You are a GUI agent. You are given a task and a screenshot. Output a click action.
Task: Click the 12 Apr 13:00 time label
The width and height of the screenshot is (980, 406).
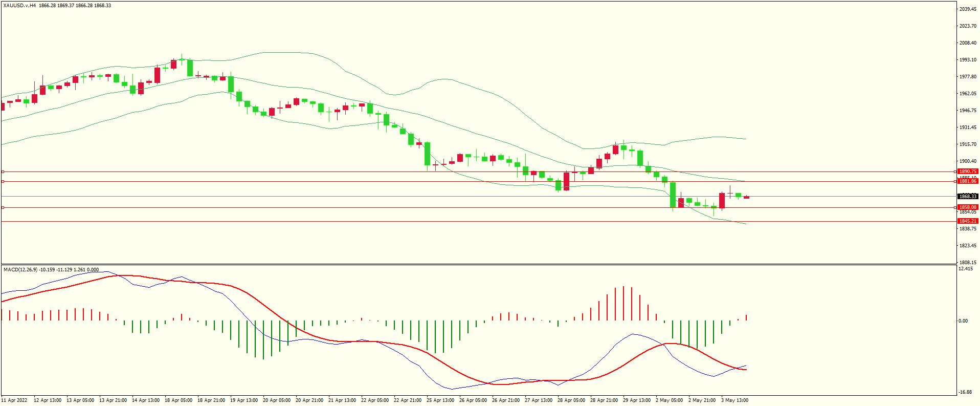pyautogui.click(x=48, y=400)
